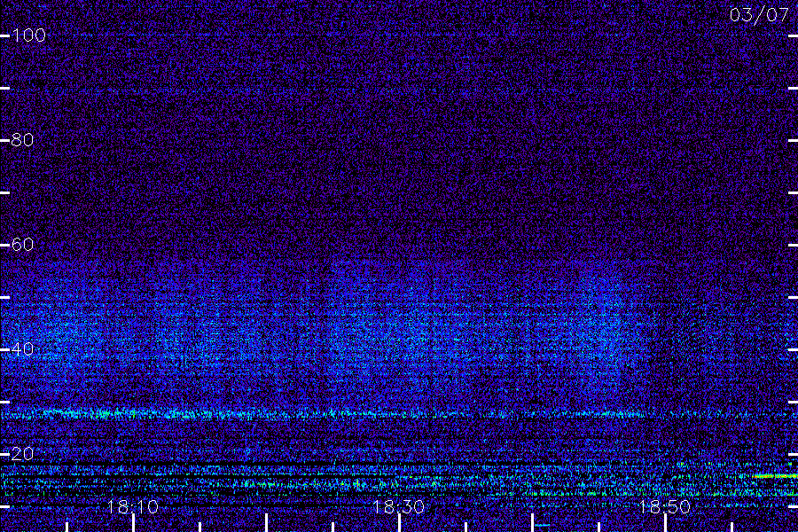
Task: Click the 03/07 date stamp
Action: (759, 15)
